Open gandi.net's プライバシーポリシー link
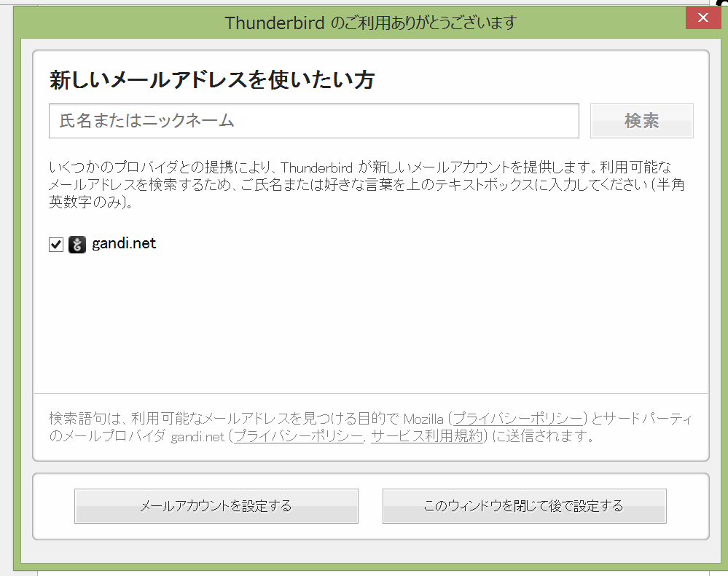Viewport: 728px width, 576px height. point(298,437)
